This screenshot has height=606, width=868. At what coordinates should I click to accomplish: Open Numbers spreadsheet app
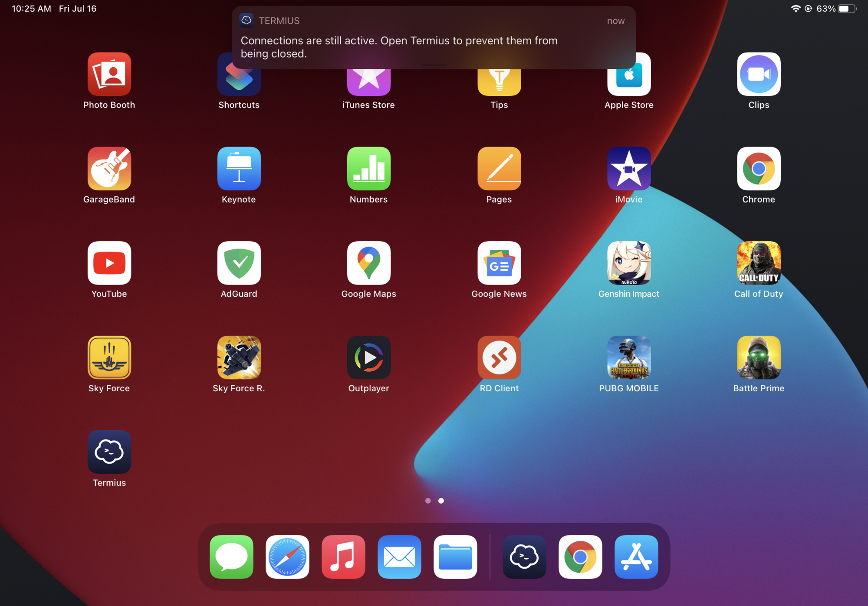point(368,168)
